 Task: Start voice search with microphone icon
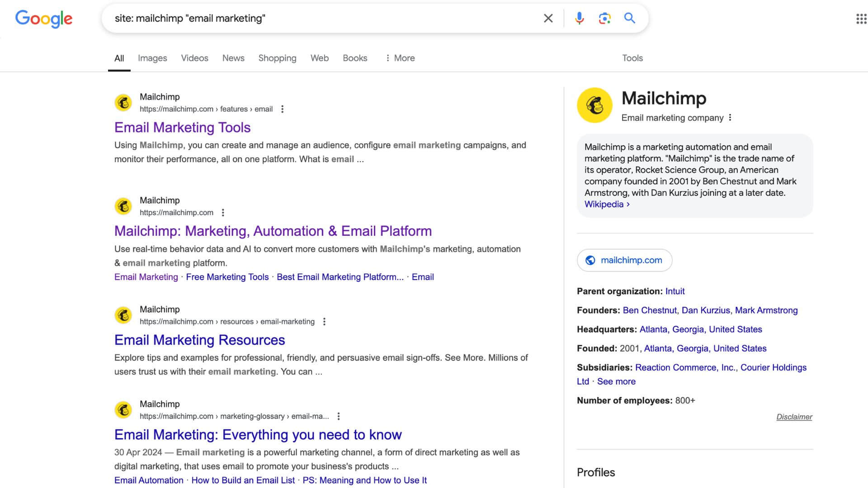tap(579, 18)
